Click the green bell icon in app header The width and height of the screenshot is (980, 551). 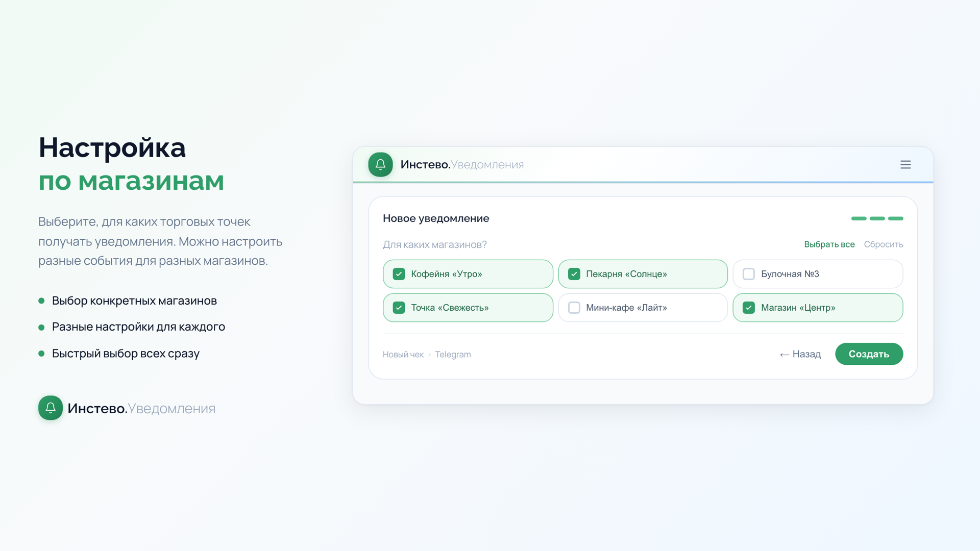click(x=380, y=165)
